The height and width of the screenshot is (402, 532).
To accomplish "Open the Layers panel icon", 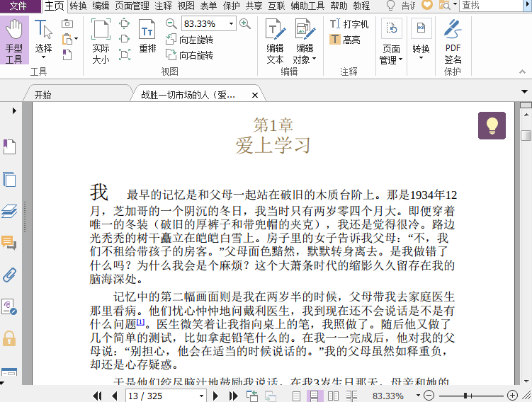I will pyautogui.click(x=9, y=211).
